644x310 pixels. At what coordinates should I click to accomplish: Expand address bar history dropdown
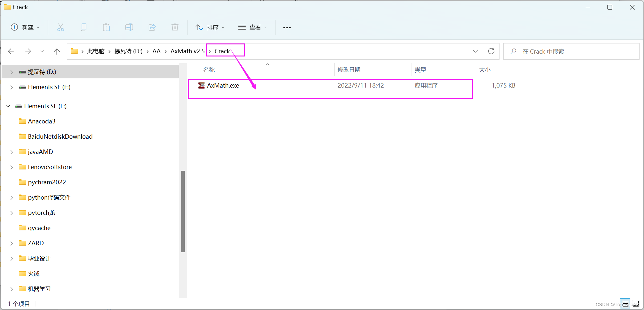point(475,51)
